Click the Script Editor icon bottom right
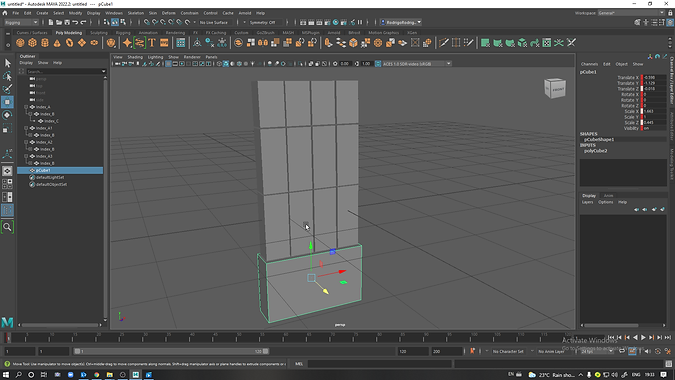This screenshot has width=675, height=380. [x=669, y=364]
